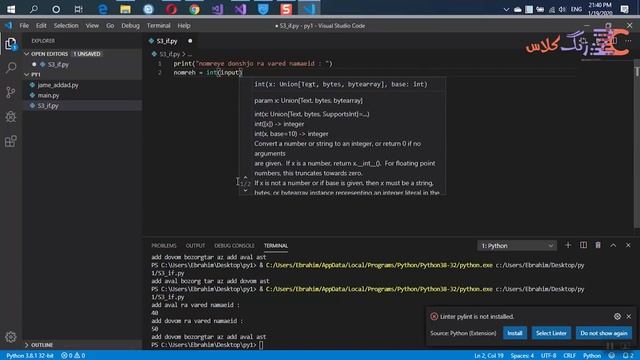Open Edge browser from the taskbar
Viewport: 640px width, 360px height.
(102, 9)
